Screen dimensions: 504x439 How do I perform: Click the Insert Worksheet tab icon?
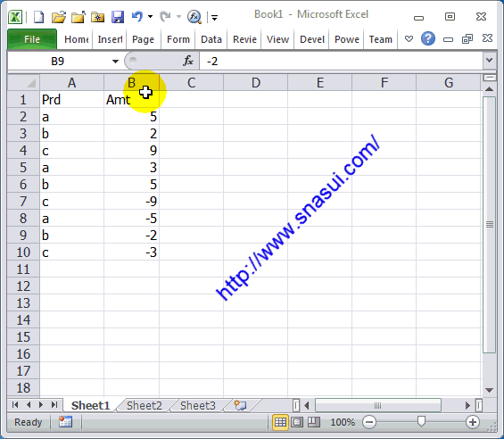click(240, 405)
